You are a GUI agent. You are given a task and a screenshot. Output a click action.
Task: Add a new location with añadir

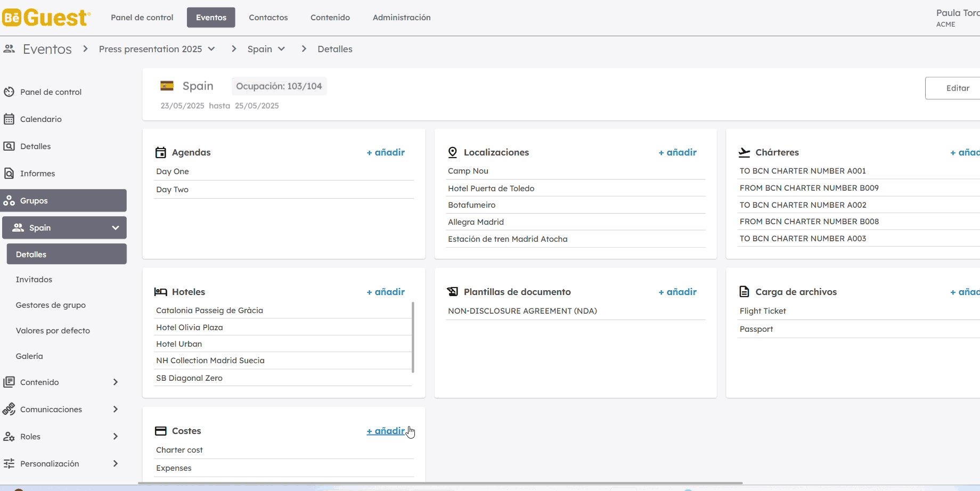click(x=677, y=152)
